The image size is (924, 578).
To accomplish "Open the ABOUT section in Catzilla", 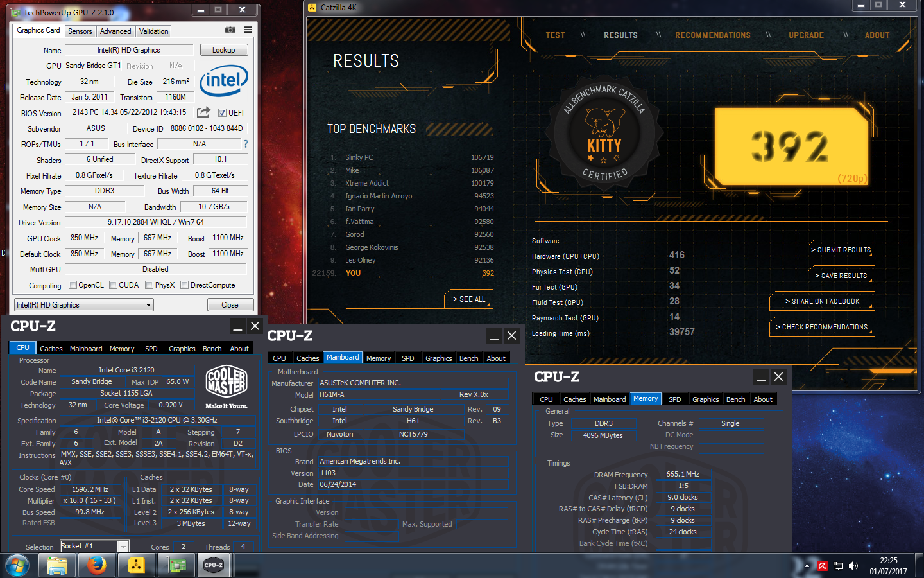I will click(x=877, y=35).
